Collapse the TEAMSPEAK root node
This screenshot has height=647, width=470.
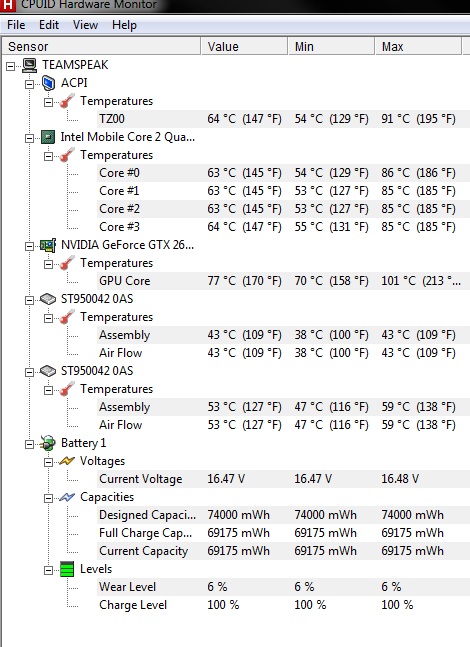[10, 66]
